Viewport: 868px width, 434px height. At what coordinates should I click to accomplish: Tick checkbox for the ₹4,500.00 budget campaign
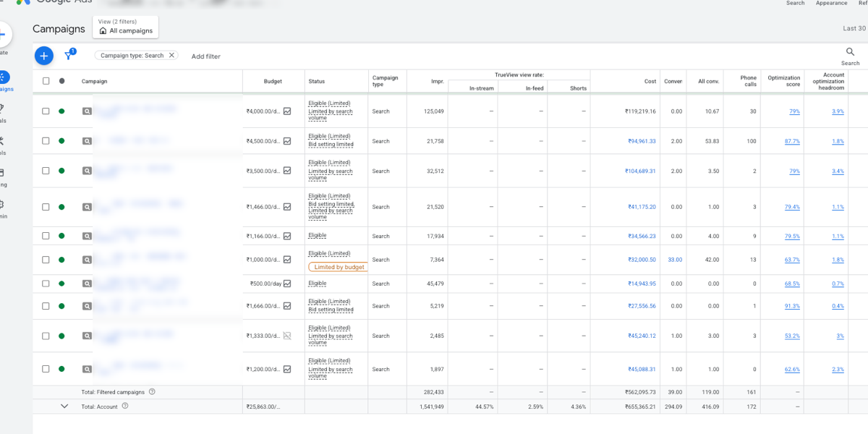tap(46, 141)
